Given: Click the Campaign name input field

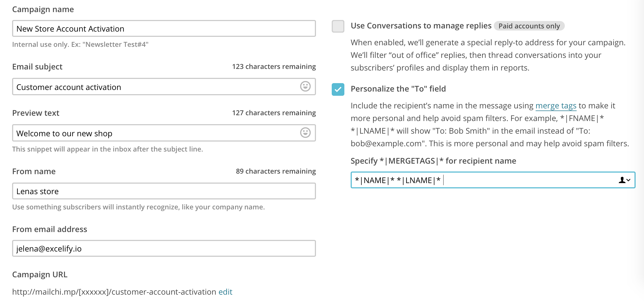Looking at the screenshot, I should pos(164,29).
